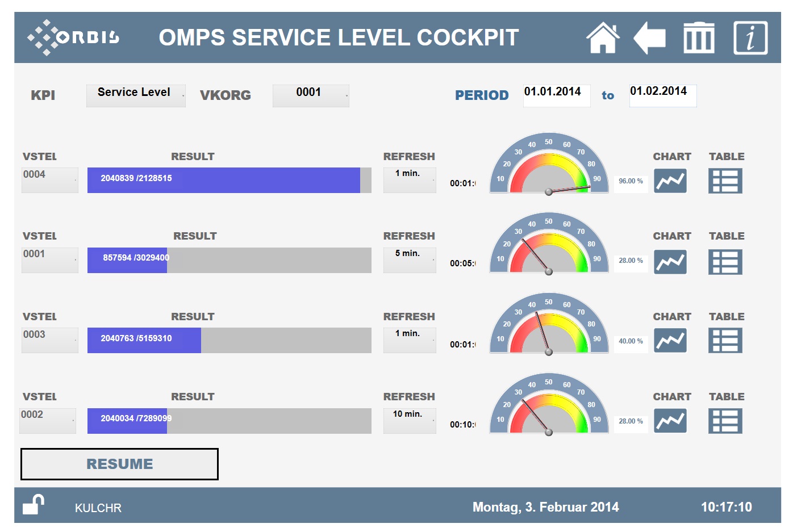Open the 10 min. refresh dropdown

tap(410, 420)
